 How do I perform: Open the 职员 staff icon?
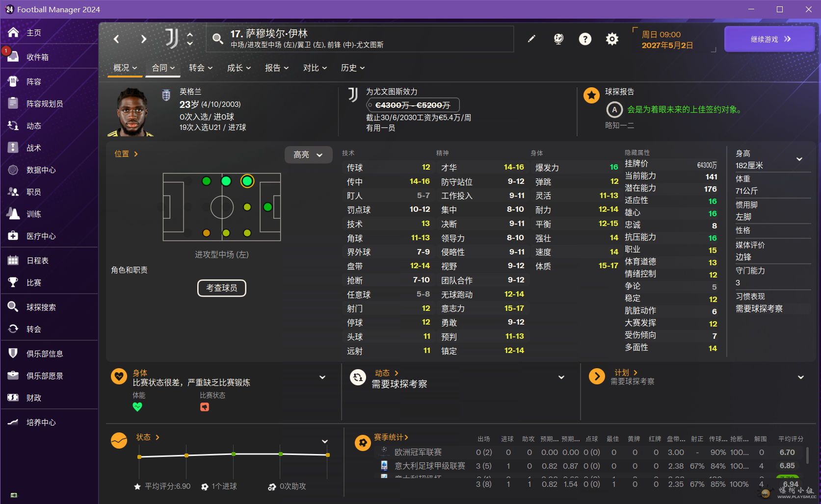pyautogui.click(x=13, y=192)
